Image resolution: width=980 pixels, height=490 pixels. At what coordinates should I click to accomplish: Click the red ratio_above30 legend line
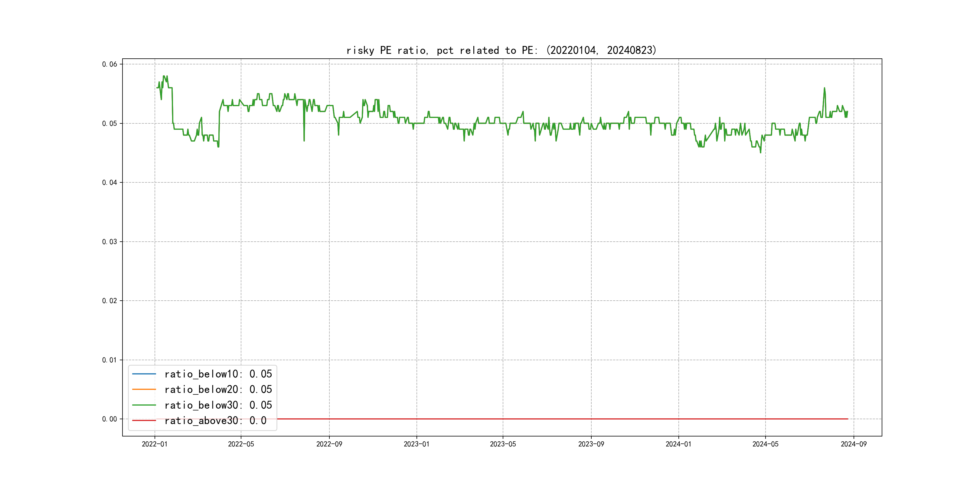[144, 420]
